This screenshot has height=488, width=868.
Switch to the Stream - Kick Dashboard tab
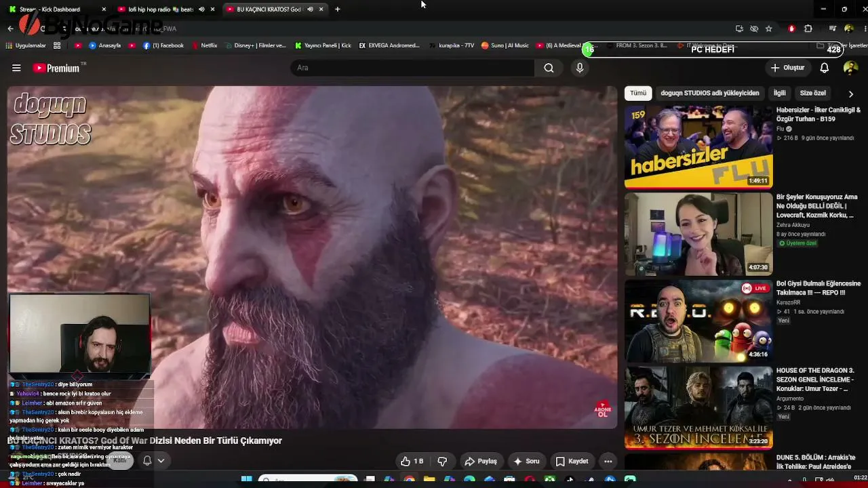click(56, 9)
